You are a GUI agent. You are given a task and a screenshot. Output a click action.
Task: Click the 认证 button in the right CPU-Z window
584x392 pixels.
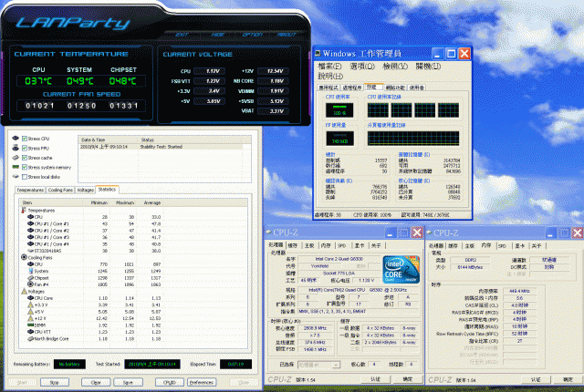coord(536,379)
